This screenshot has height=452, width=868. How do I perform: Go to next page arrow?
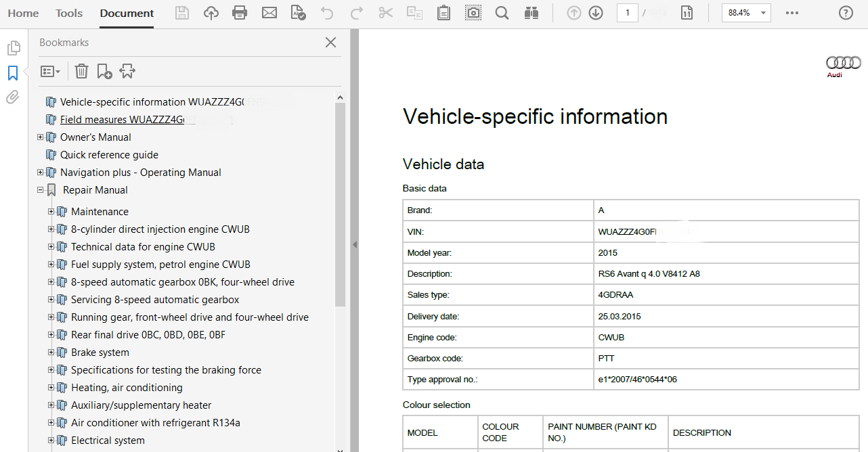596,13
